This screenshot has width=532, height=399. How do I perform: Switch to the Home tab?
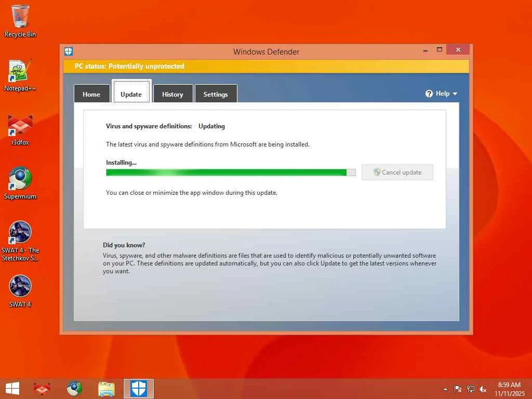point(91,94)
